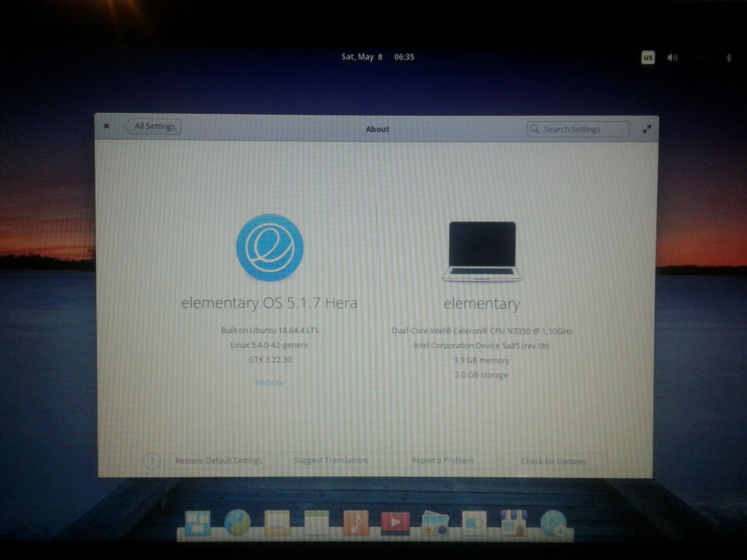Viewport: 747px width, 560px height.
Task: Open the Photos app in dock
Action: click(435, 523)
